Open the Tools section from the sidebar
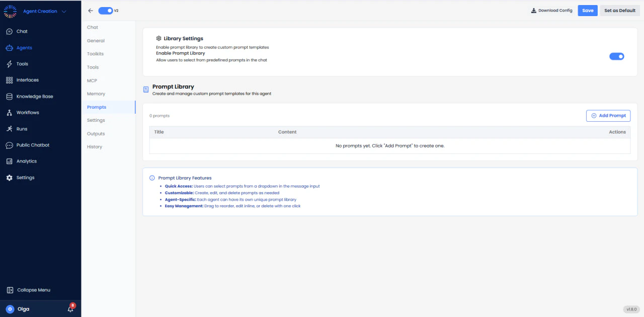The width and height of the screenshot is (644, 317). [20, 63]
